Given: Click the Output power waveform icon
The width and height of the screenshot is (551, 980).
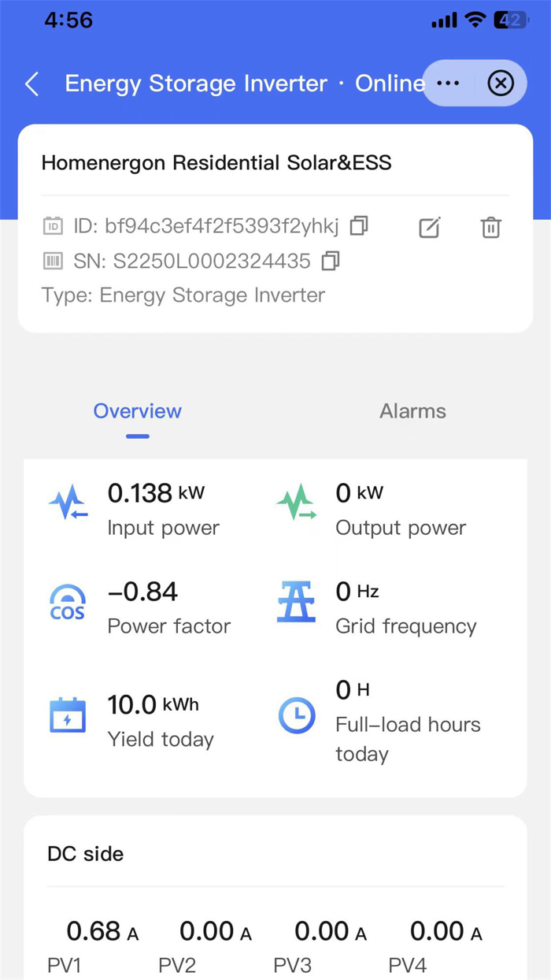Looking at the screenshot, I should pos(296,502).
